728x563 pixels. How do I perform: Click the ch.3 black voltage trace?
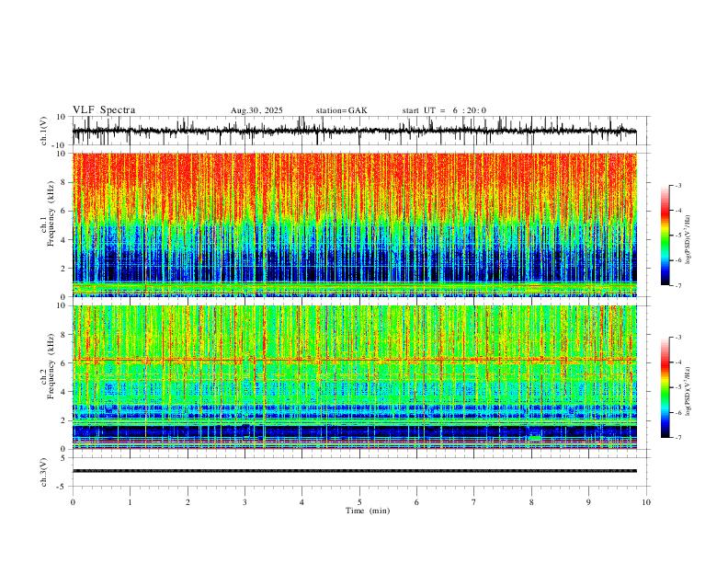pyautogui.click(x=354, y=471)
